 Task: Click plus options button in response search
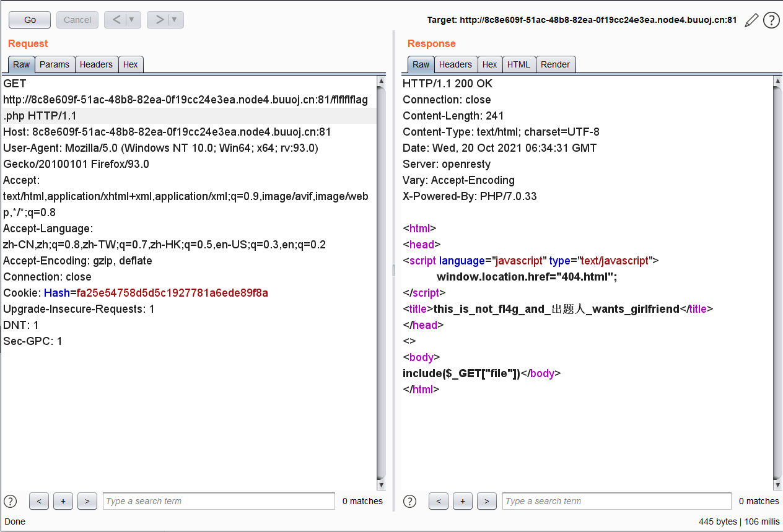pyautogui.click(x=462, y=501)
